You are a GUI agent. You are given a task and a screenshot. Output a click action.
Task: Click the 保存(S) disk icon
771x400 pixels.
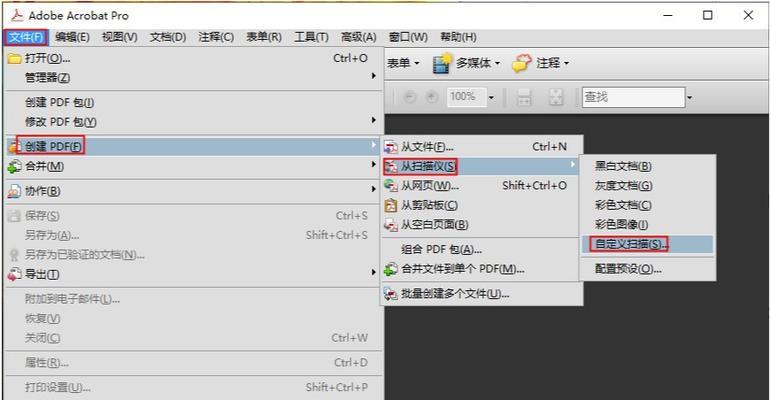point(14,215)
